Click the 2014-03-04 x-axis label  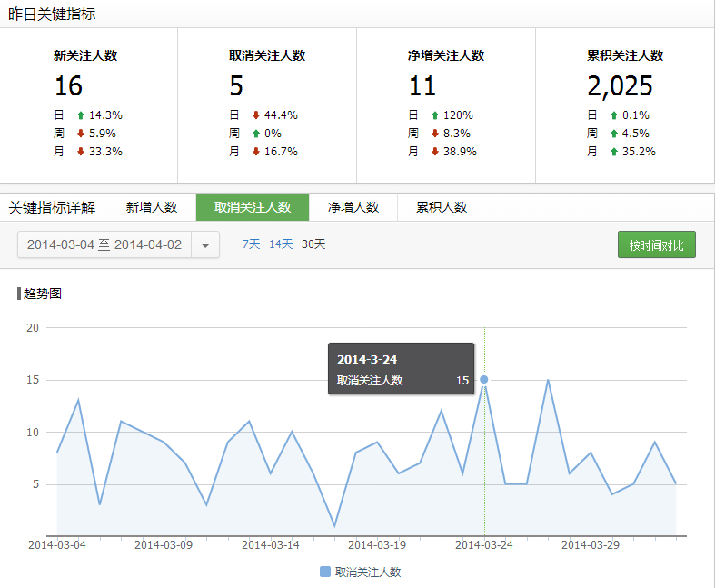[57, 545]
